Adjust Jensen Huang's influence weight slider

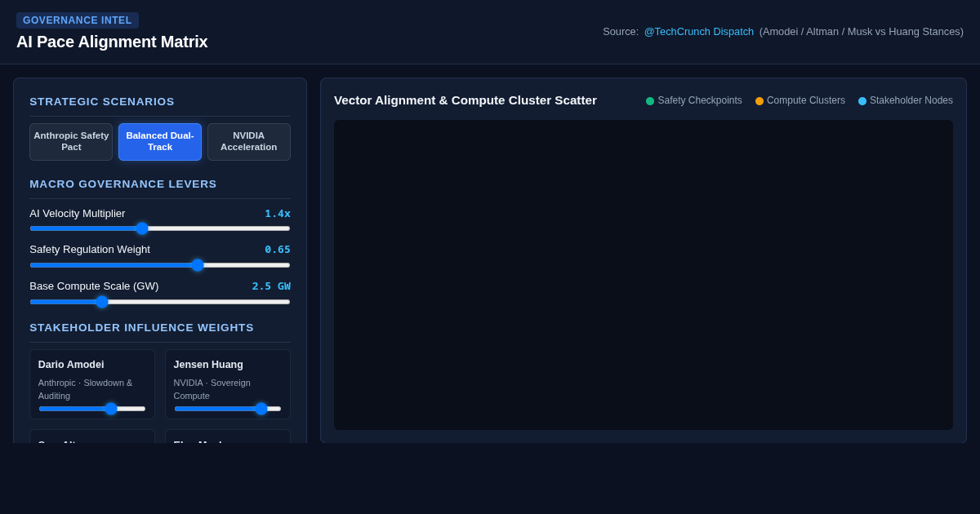pos(228,409)
